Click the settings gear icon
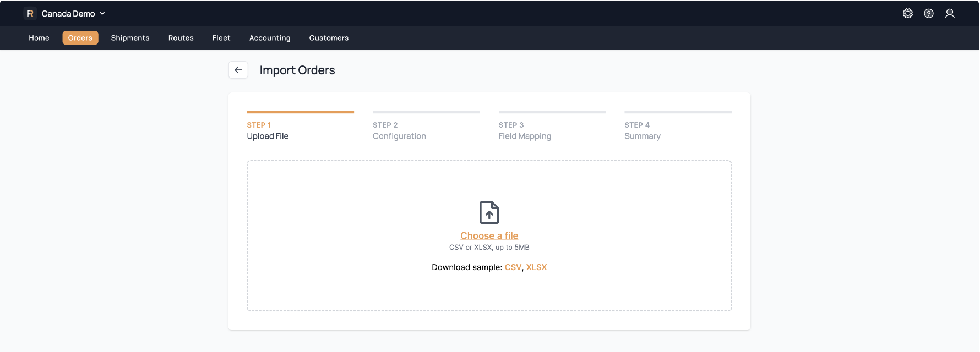980x352 pixels. click(907, 13)
